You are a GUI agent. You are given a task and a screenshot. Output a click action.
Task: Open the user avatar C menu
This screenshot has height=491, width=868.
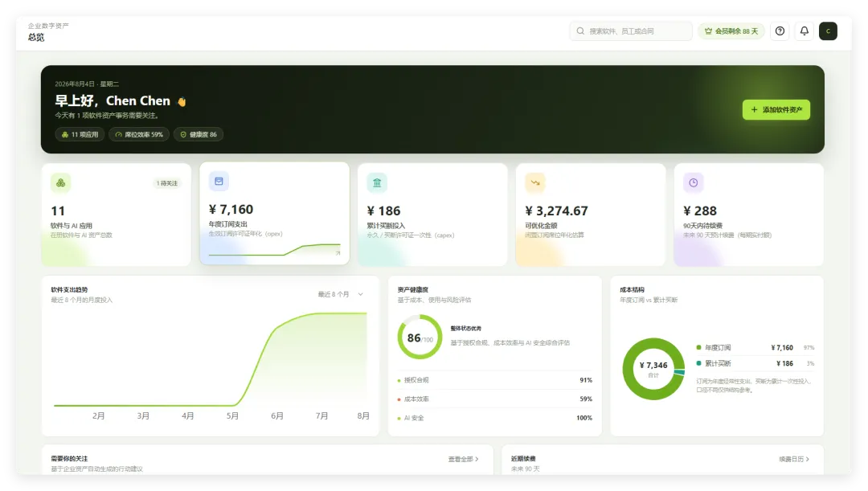[828, 31]
